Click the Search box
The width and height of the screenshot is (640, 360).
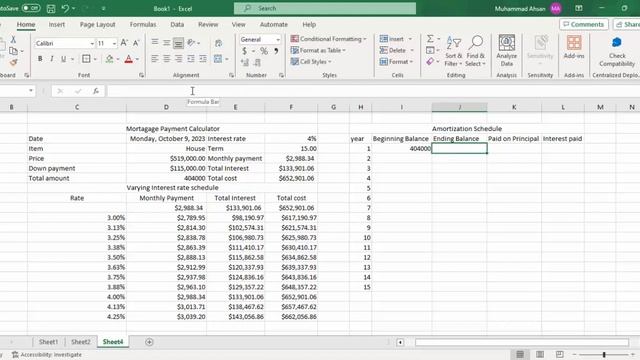tap(325, 8)
